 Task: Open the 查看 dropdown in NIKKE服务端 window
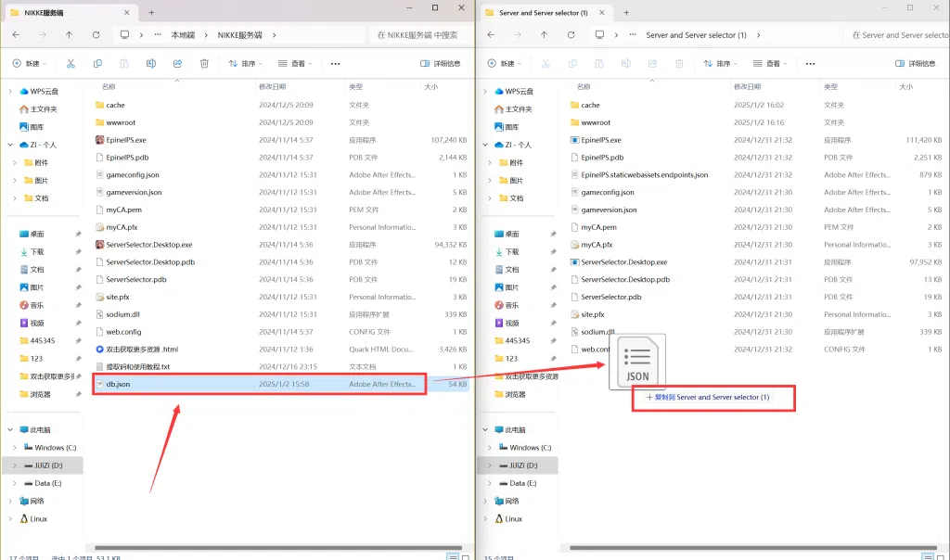295,64
